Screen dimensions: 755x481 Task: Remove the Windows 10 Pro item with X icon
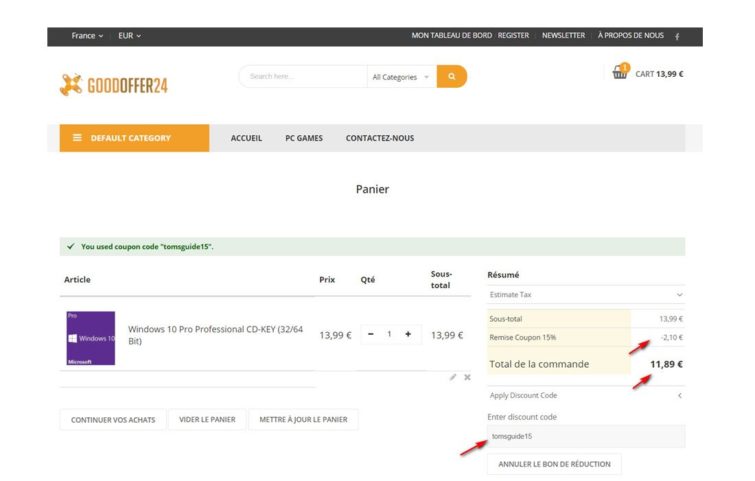click(467, 377)
